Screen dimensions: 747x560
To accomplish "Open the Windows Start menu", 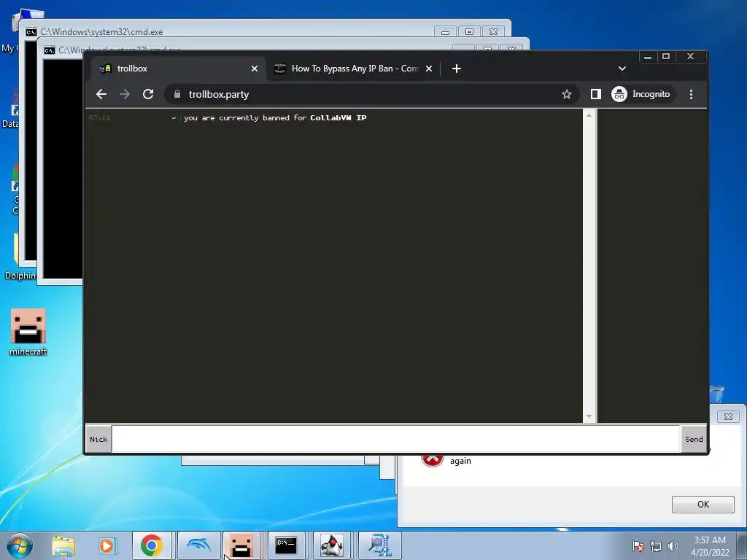I will [19, 545].
